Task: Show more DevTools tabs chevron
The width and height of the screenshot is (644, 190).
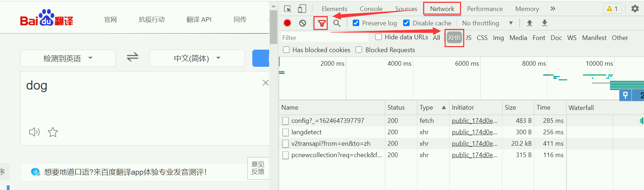Action: tap(553, 9)
